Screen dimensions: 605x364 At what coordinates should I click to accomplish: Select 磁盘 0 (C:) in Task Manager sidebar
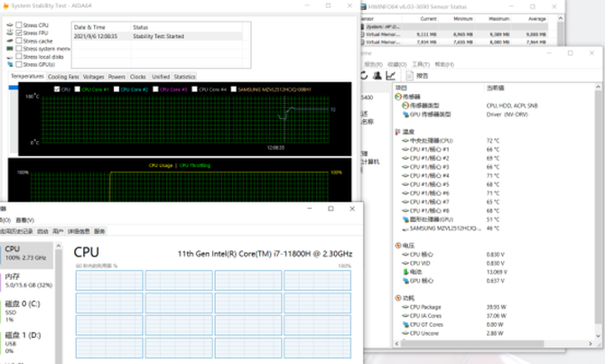click(27, 311)
